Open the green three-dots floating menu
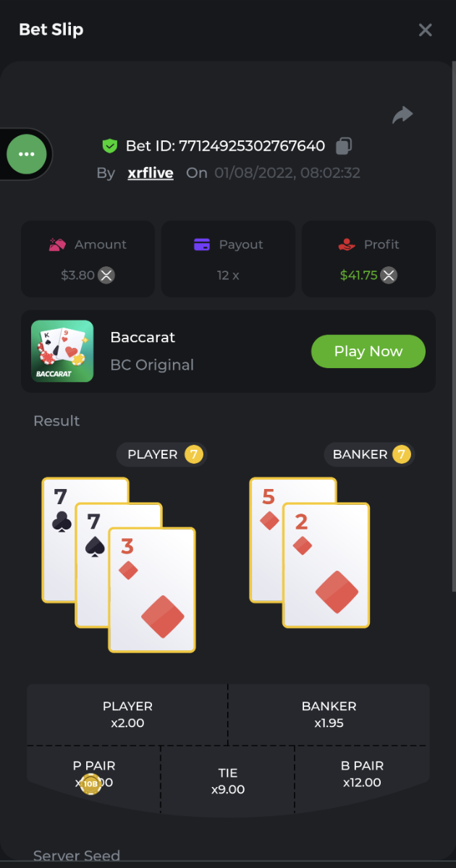The image size is (456, 868). pos(27,154)
